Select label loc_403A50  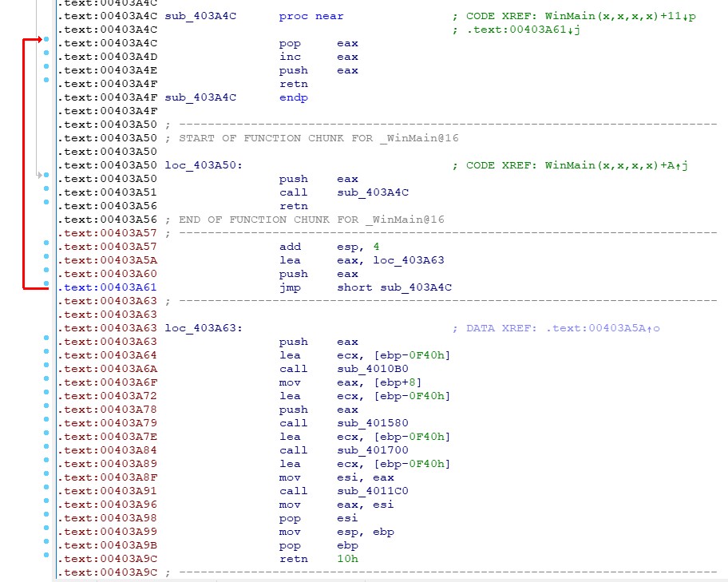[x=204, y=165]
